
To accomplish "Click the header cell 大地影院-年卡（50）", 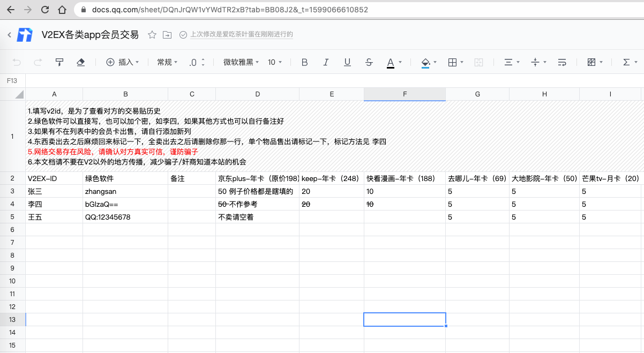I will click(x=544, y=178).
